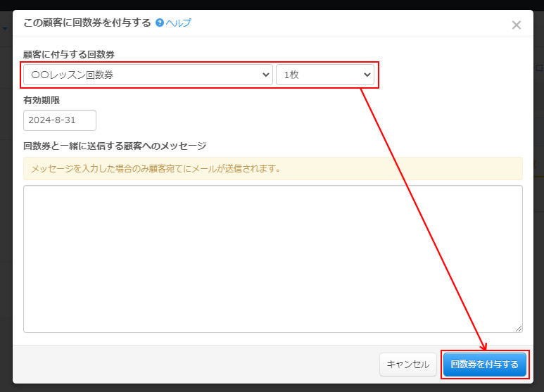This screenshot has width=544, height=392.
Task: Close the dialog with the X icon
Action: 516,25
